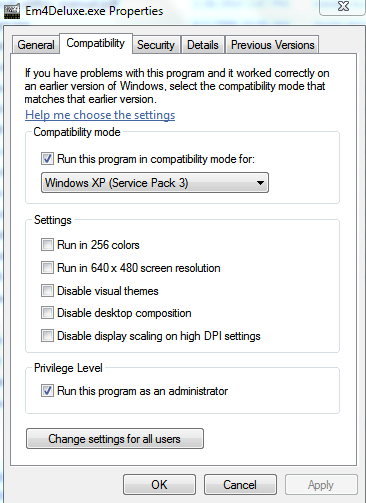
Task: Click the compatibility mode dropdown arrow
Action: click(x=260, y=183)
